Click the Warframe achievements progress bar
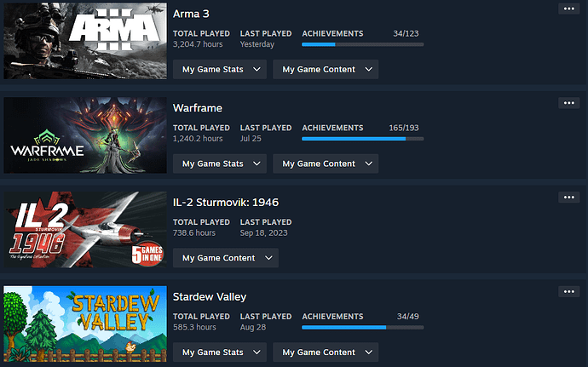Image resolution: width=588 pixels, height=367 pixels. (363, 139)
